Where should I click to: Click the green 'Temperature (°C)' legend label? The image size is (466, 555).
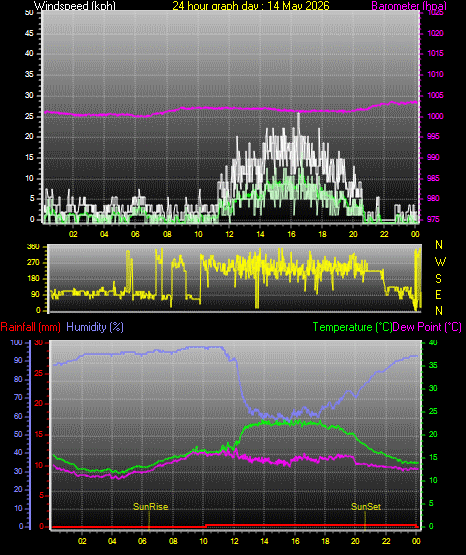click(x=352, y=327)
